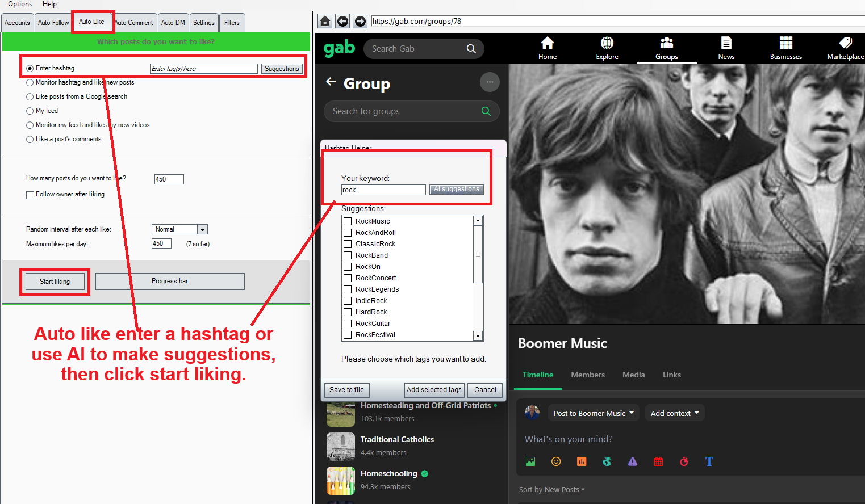Select Like posts from a Google search
Screen dimensions: 865x504
(x=30, y=96)
